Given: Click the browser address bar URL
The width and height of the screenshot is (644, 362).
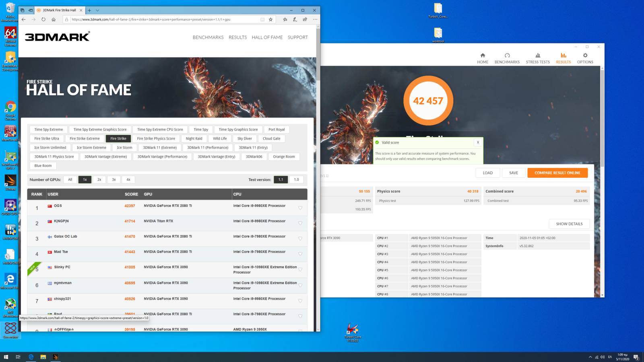Looking at the screenshot, I should [151, 19].
